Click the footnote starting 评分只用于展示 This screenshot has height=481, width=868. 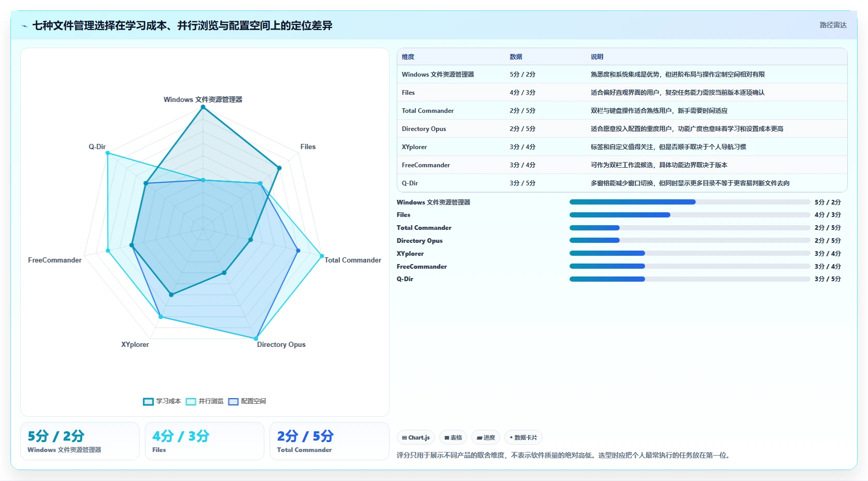click(x=564, y=456)
